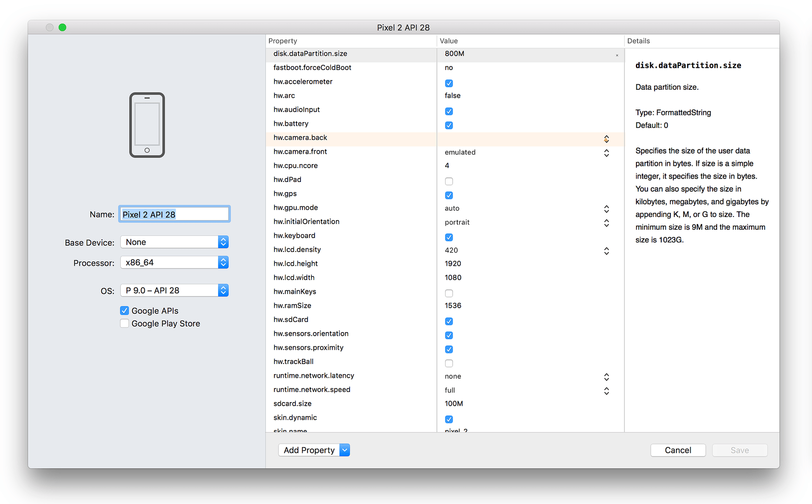Toggle the hw.sdCard checkbox

449,321
